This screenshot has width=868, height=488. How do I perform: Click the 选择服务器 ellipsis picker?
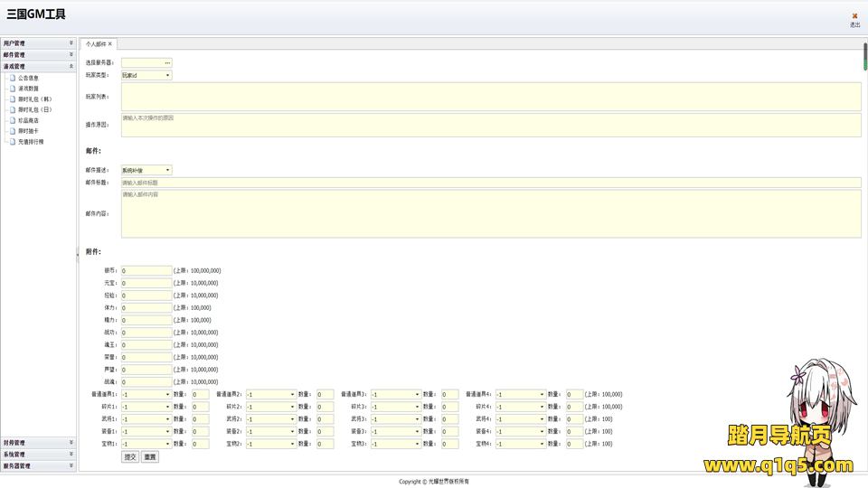pos(167,62)
